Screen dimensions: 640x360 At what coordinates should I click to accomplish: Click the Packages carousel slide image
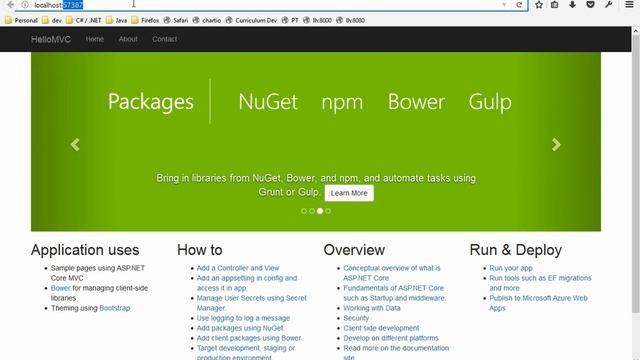click(x=316, y=141)
